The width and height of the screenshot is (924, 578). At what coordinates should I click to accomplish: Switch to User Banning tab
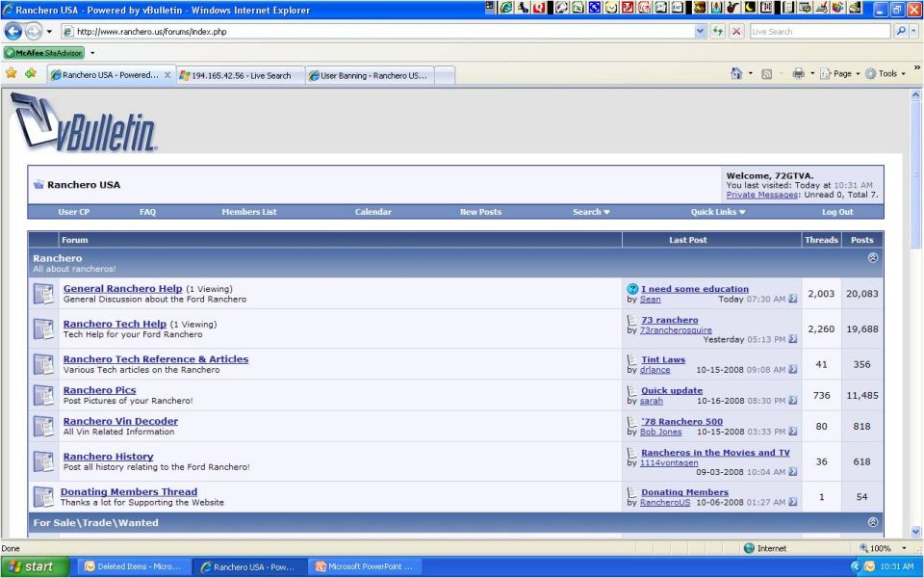(x=370, y=75)
